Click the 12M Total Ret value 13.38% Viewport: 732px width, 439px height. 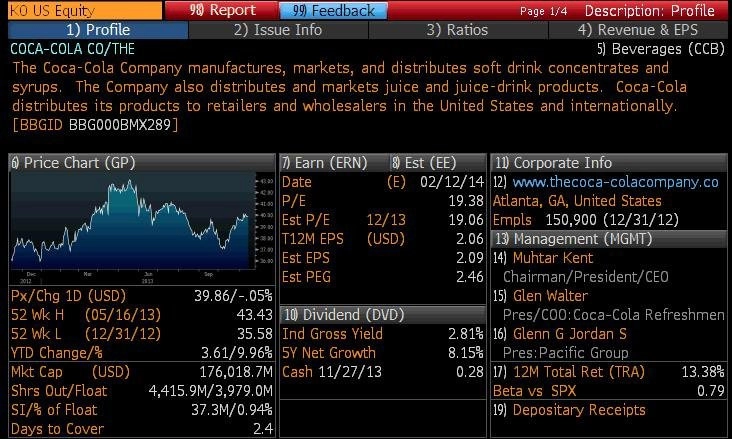[x=703, y=372]
